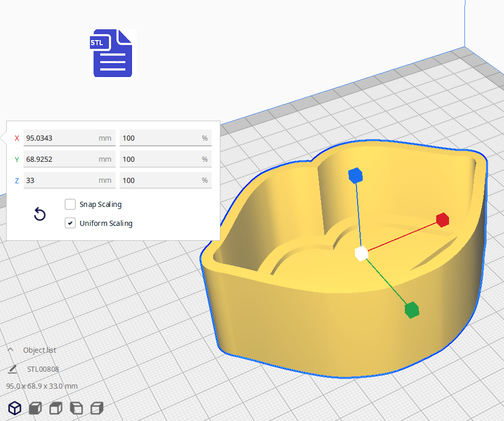Image resolution: width=504 pixels, height=421 pixels.
Task: Collapse the Object list chevron
Action: click(10, 350)
